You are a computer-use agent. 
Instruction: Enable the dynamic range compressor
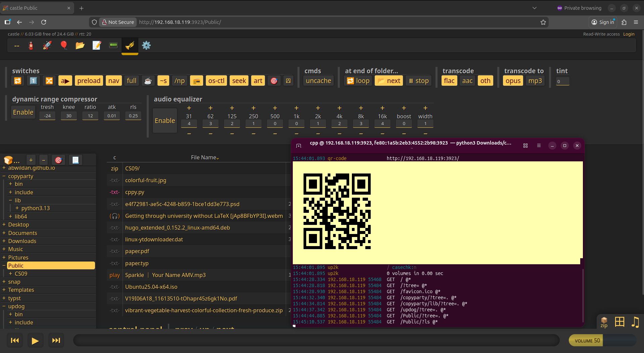tap(23, 112)
